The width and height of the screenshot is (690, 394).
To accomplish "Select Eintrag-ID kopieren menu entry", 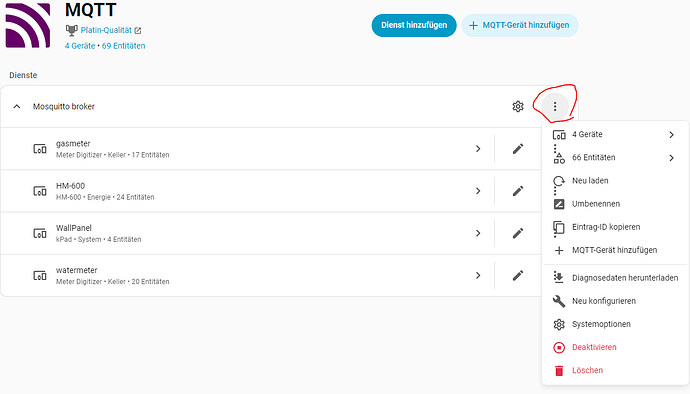I will [606, 227].
